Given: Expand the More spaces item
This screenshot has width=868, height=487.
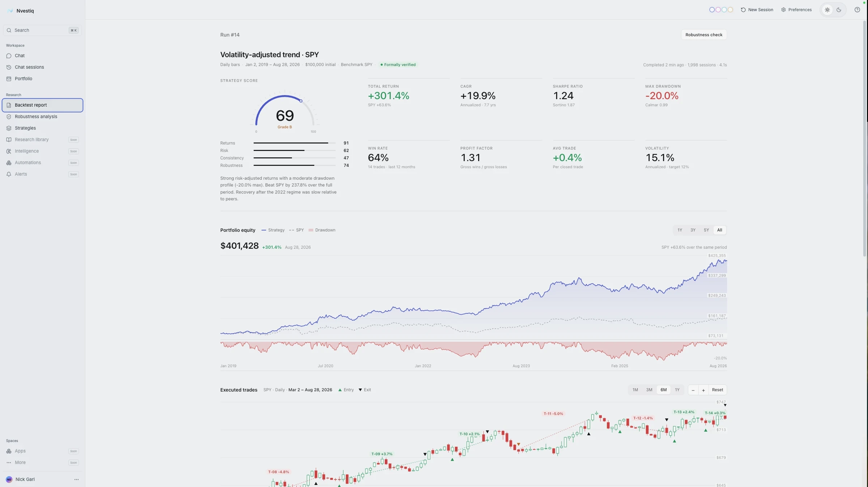Looking at the screenshot, I should [42, 463].
